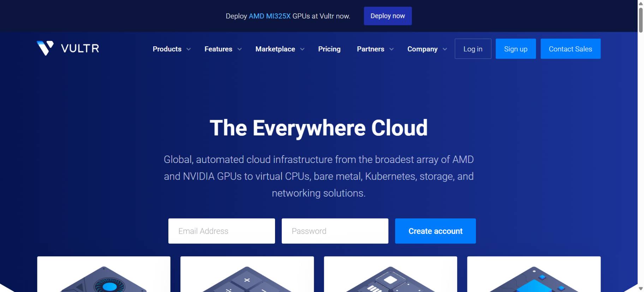
Task: Follow the AMD MI325X link
Action: pos(269,16)
